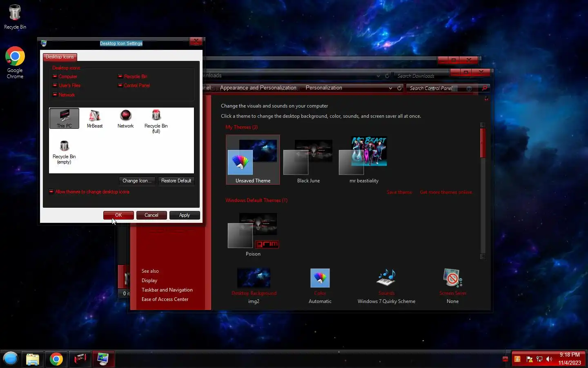Select the Network icon in list
This screenshot has width=588, height=368.
[x=125, y=119]
